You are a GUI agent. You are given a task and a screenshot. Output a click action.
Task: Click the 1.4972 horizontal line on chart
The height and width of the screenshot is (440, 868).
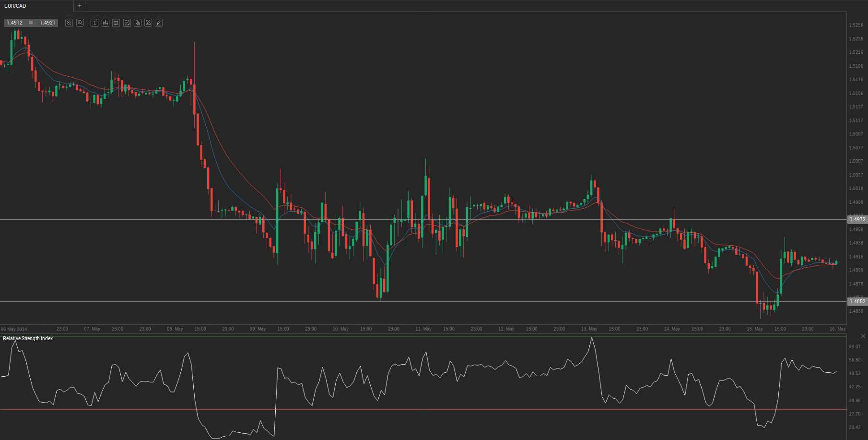tap(423, 219)
